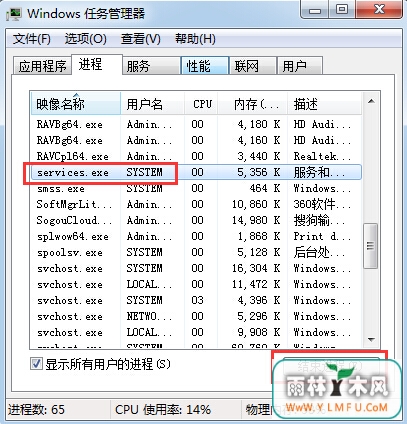The height and width of the screenshot is (424, 407).
Task: Click the Task Manager title bar icon
Action: 14,14
